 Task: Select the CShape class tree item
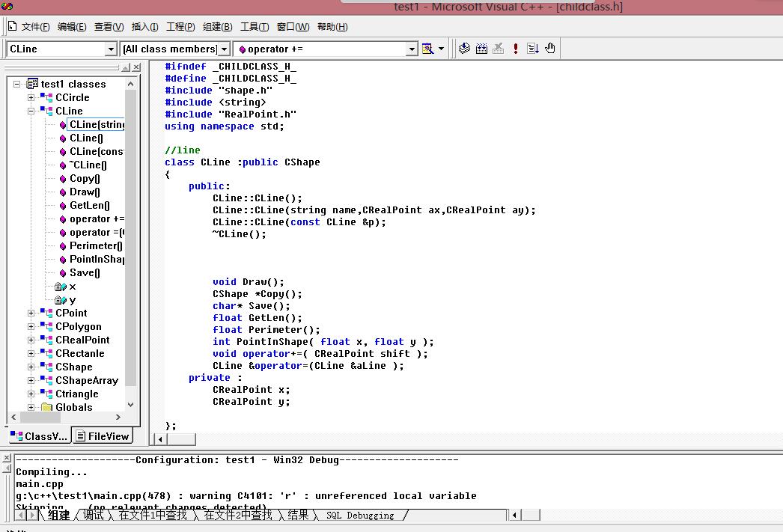(x=74, y=367)
